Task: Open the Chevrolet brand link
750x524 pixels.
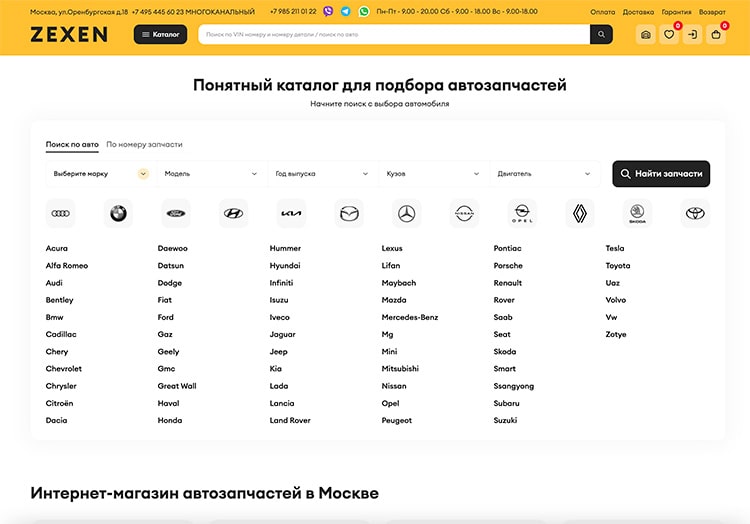Action: tap(64, 369)
